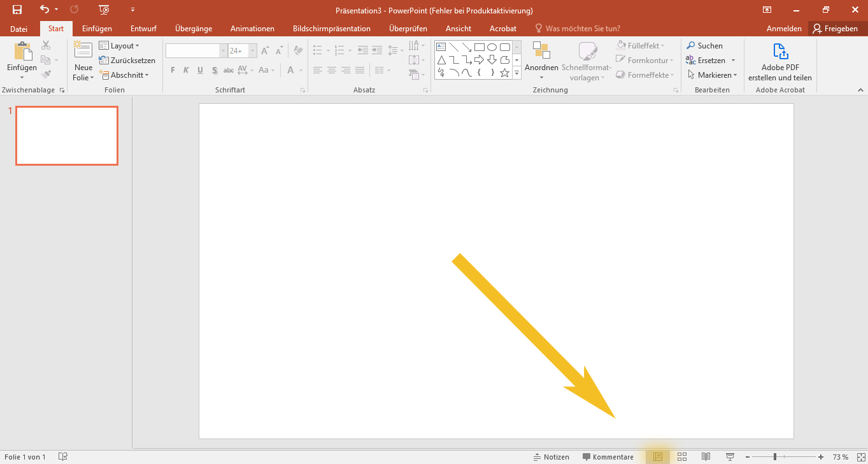Open Suchen to find text
The width and height of the screenshot is (868, 464).
click(x=704, y=46)
